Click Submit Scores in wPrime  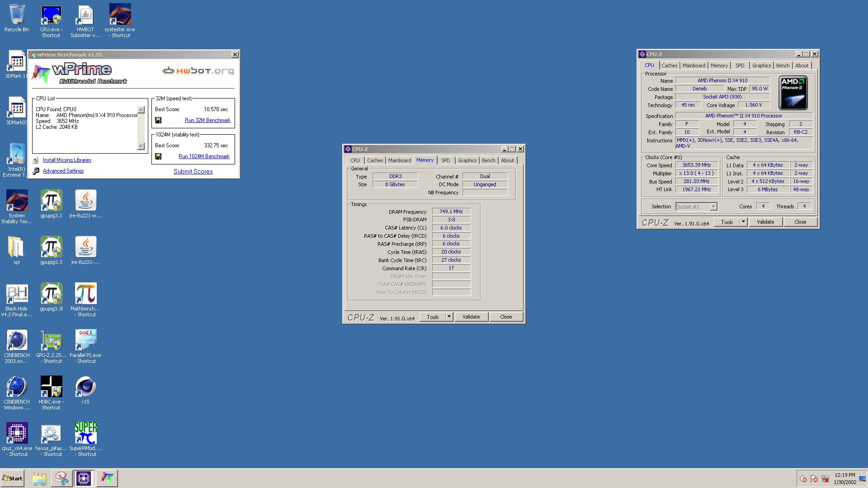(193, 171)
